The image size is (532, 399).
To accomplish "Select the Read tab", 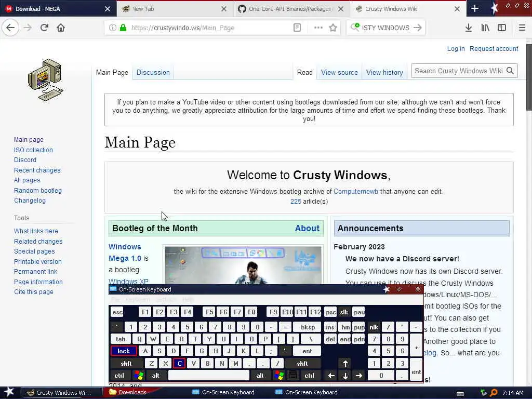I will coord(304,72).
